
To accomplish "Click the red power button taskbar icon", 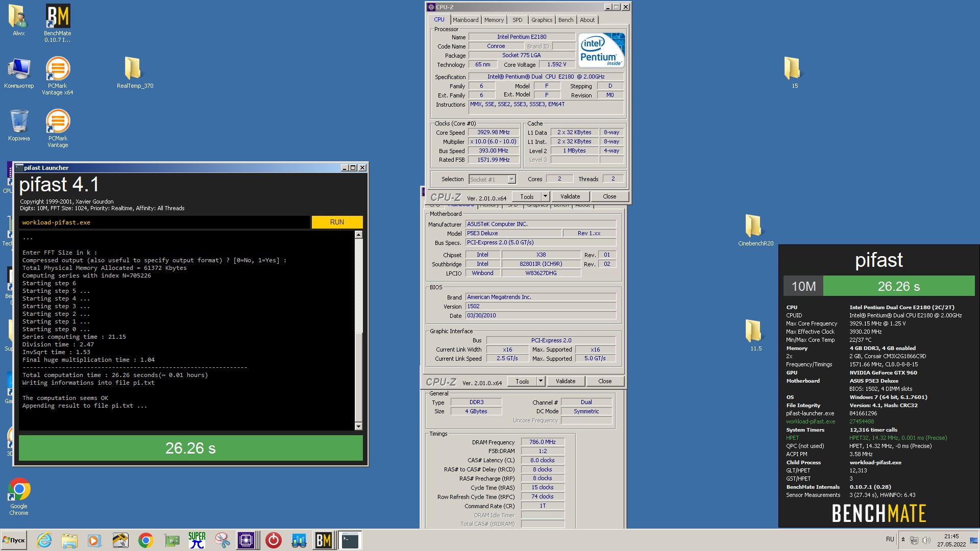I will click(274, 540).
